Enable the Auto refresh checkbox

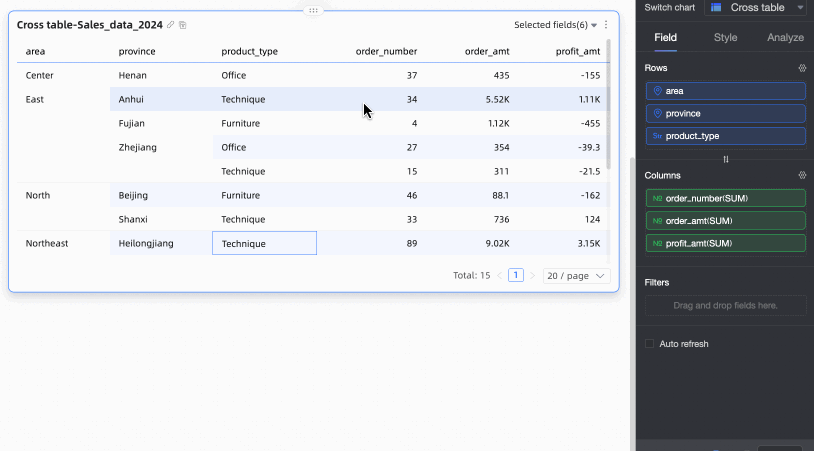tap(649, 344)
